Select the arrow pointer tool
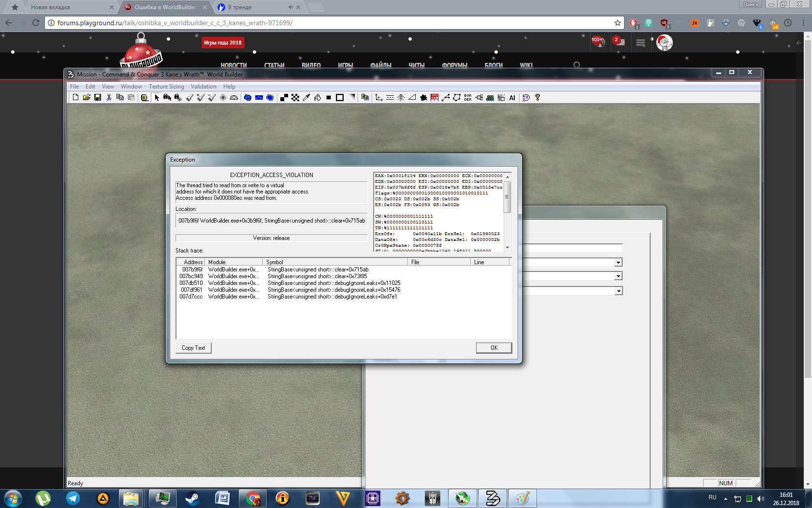 tap(156, 98)
